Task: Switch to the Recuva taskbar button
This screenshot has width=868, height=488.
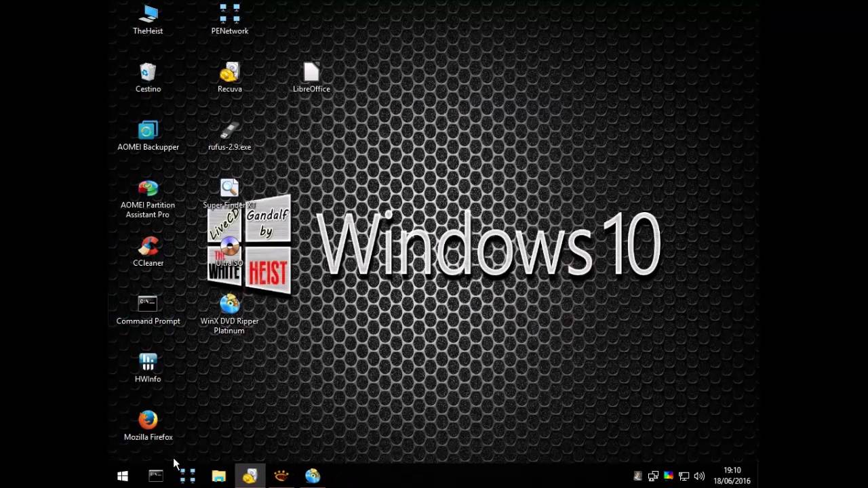Action: point(250,476)
